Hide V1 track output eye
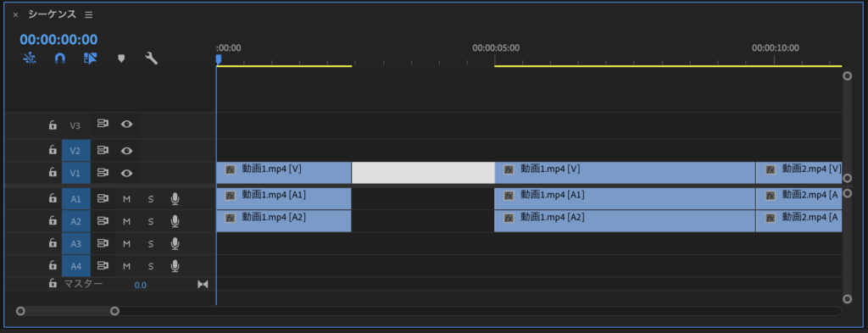868x333 pixels. click(127, 173)
